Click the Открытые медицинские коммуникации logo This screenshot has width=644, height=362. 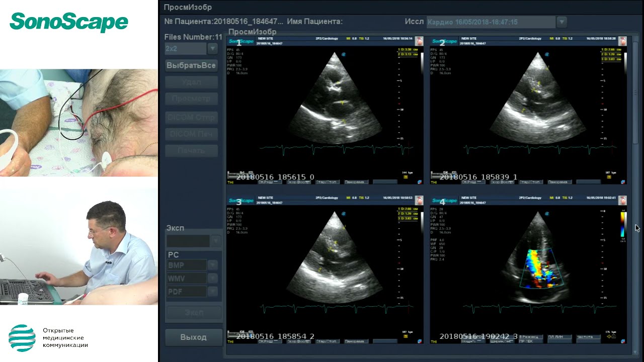pyautogui.click(x=48, y=337)
